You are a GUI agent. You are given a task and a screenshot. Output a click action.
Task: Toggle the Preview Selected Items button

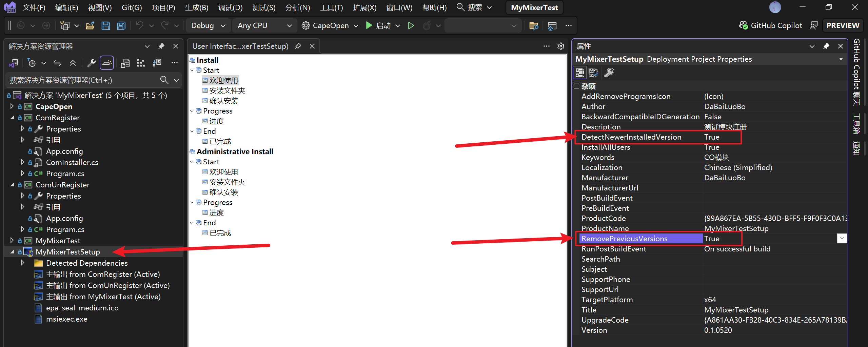[x=107, y=63]
